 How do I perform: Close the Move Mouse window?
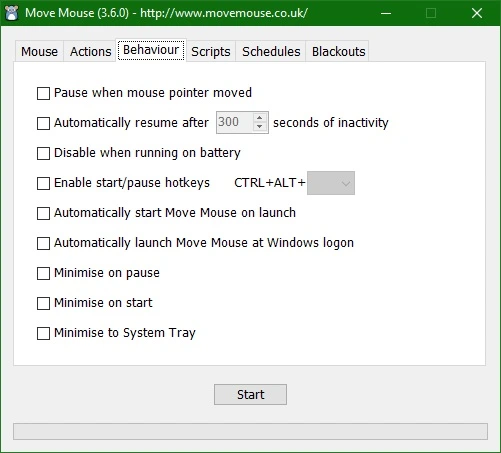[477, 13]
